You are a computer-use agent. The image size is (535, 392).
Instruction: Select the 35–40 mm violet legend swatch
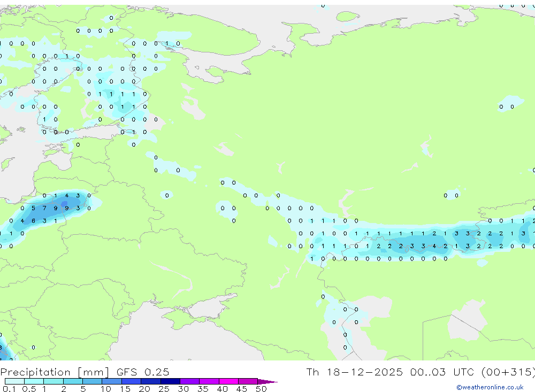[209, 381]
